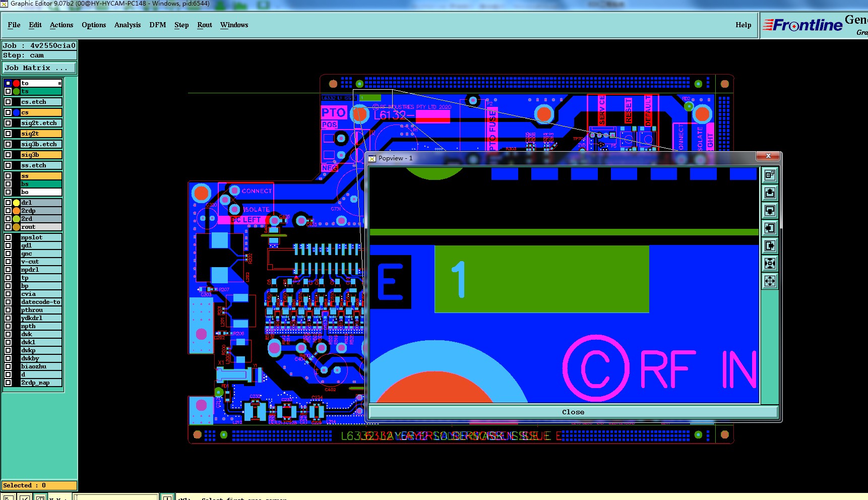Open the Rout menu
The height and width of the screenshot is (500, 868).
click(205, 25)
